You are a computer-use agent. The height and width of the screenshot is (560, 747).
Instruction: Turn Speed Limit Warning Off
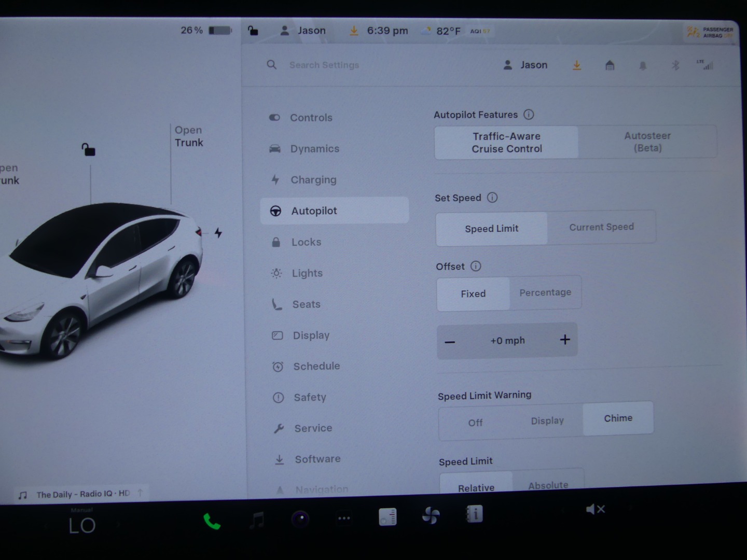tap(475, 423)
